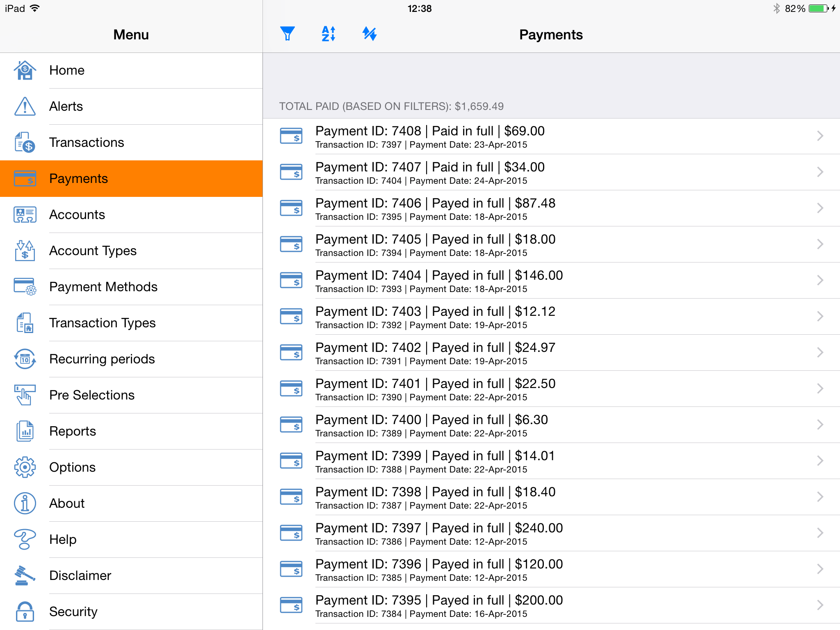Expand Payment ID 7397 disclosure arrow

coord(819,533)
